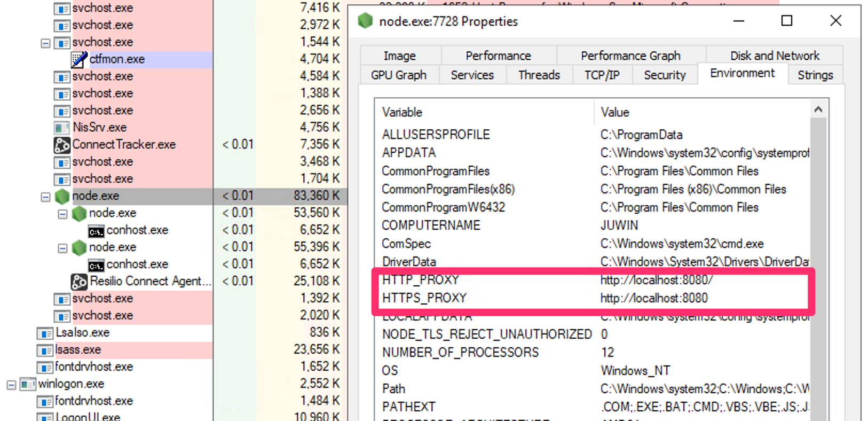Collapse the winlogon.exe process tree
This screenshot has width=868, height=421.
(x=11, y=385)
